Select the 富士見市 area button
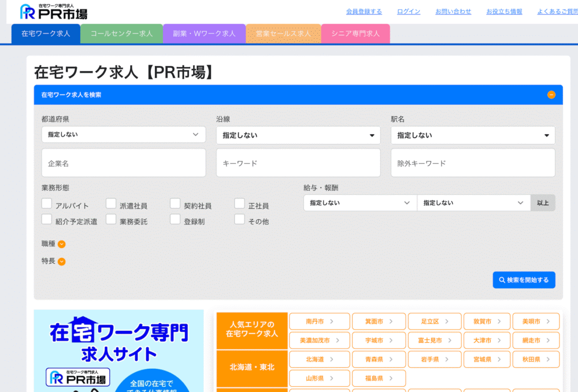Image resolution: width=578 pixels, height=392 pixels. pyautogui.click(x=435, y=341)
